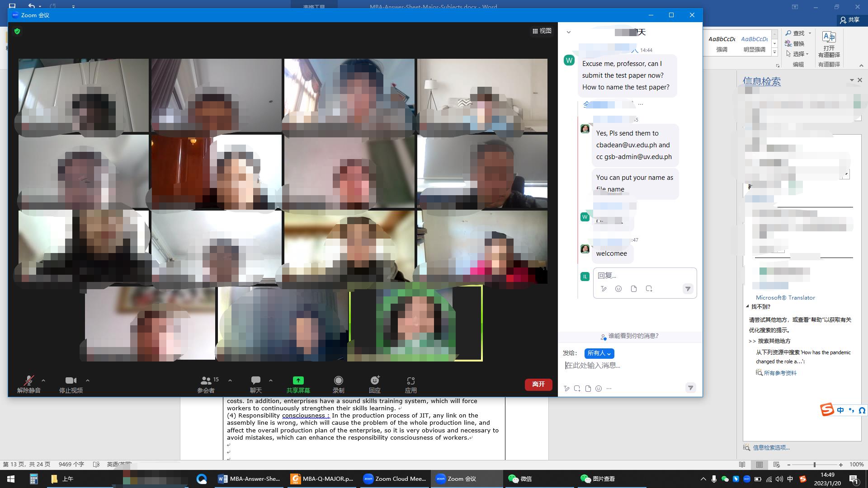Image resolution: width=868 pixels, height=488 pixels.
Task: Click word count 9469 个字 in status bar
Action: pyautogui.click(x=71, y=465)
